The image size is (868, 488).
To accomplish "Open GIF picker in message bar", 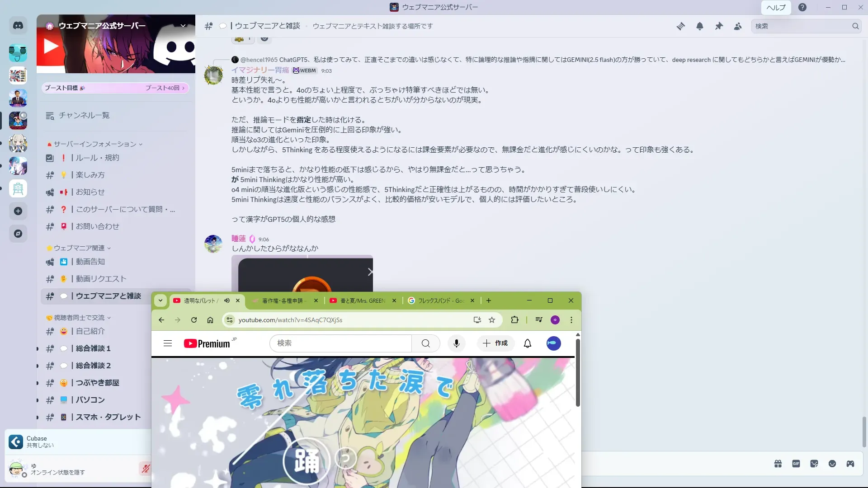I will (796, 464).
